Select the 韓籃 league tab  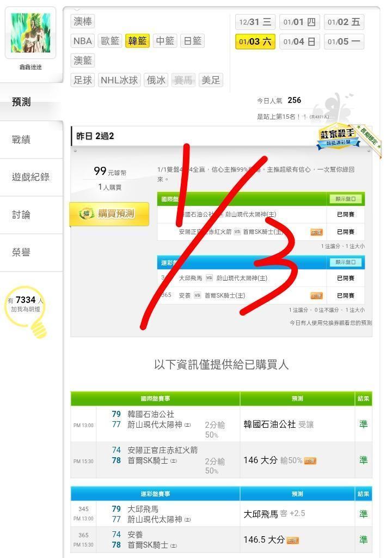click(x=137, y=41)
